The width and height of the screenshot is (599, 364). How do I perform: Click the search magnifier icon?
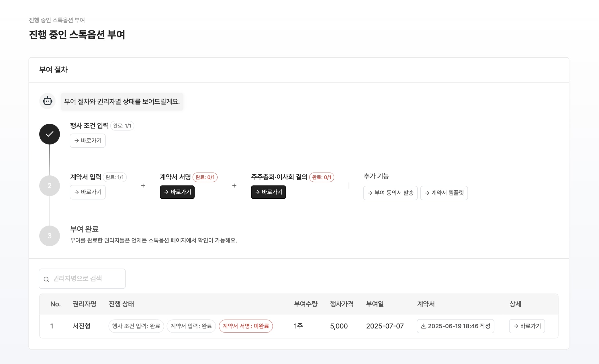tap(47, 279)
